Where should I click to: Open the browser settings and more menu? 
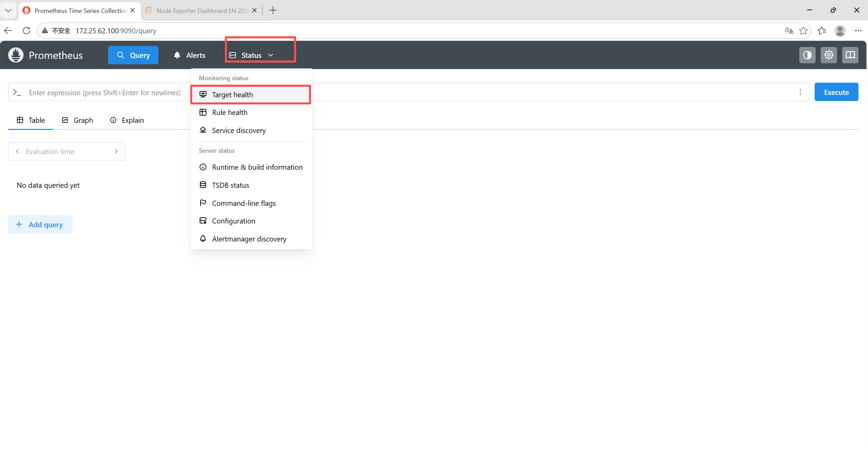(858, 31)
